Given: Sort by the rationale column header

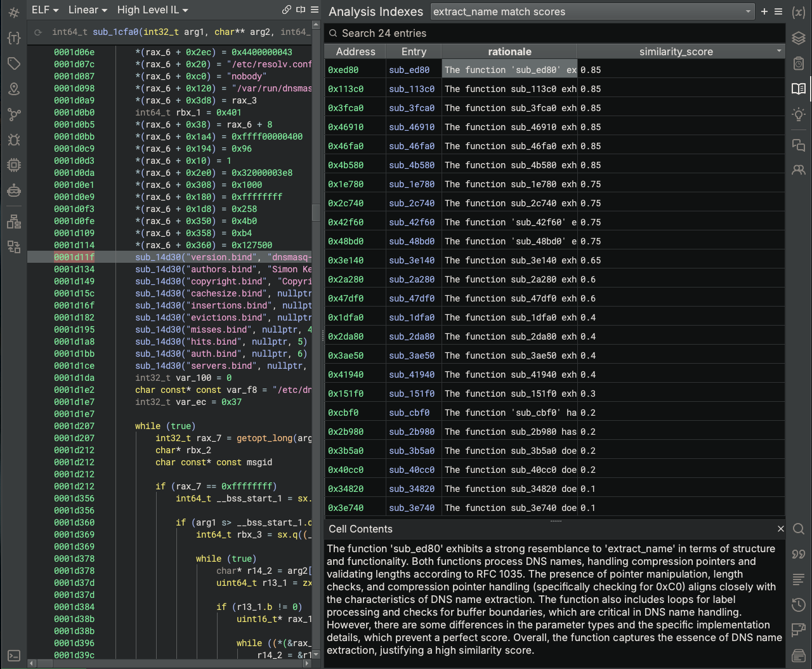Looking at the screenshot, I should pos(509,51).
